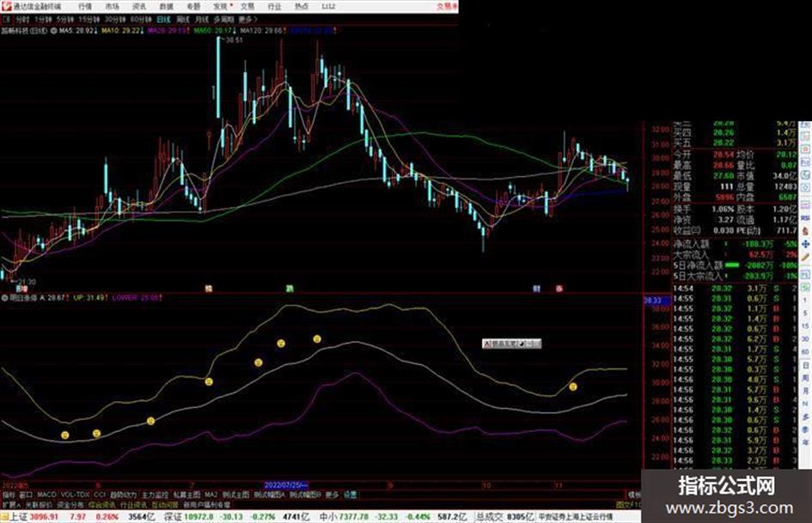Click the round icon beside the stock name
This screenshot has height=523, width=812.
(53, 31)
